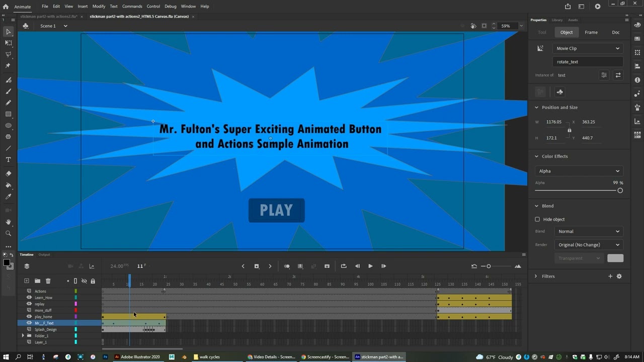Activate the Zoom magnifier tool

click(8, 233)
